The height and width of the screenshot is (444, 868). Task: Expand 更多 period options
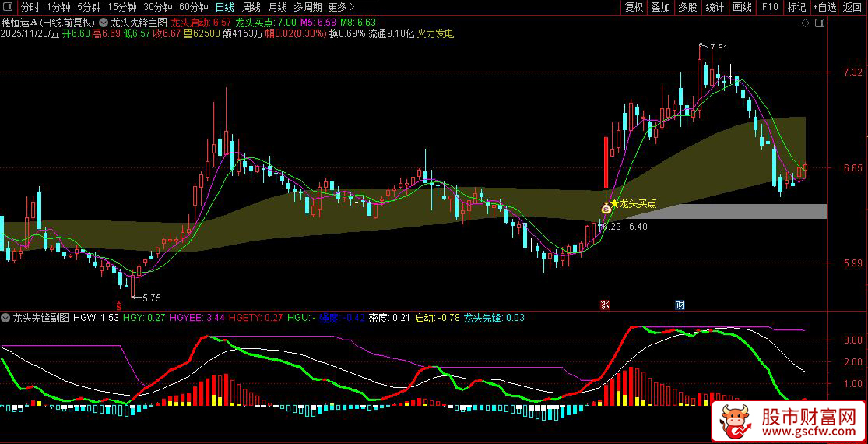pos(341,7)
